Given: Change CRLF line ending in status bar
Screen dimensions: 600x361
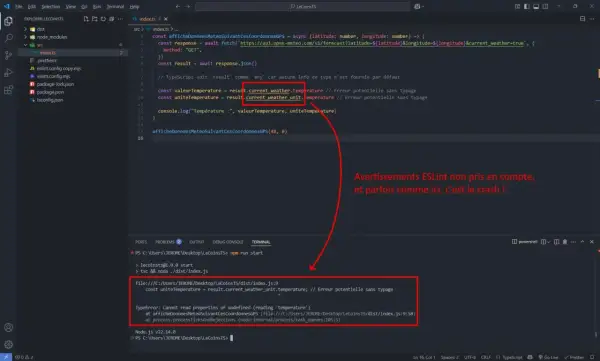Looking at the screenshot, I should coord(486,357).
